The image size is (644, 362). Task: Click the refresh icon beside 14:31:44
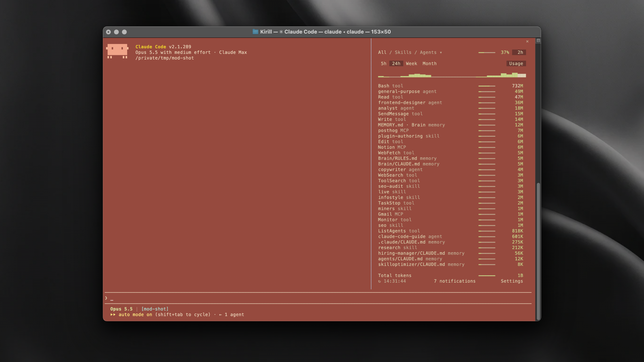(x=379, y=281)
